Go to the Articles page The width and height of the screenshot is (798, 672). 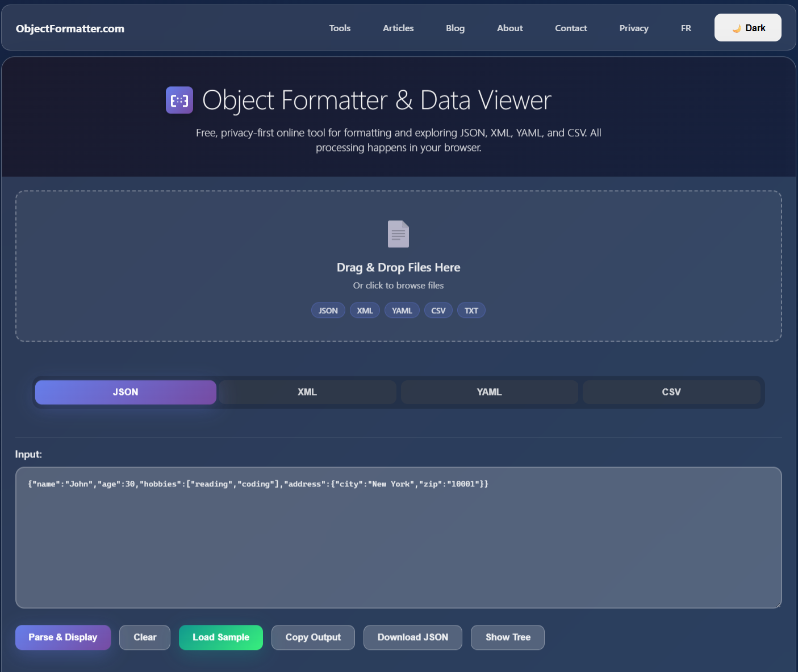click(x=398, y=28)
